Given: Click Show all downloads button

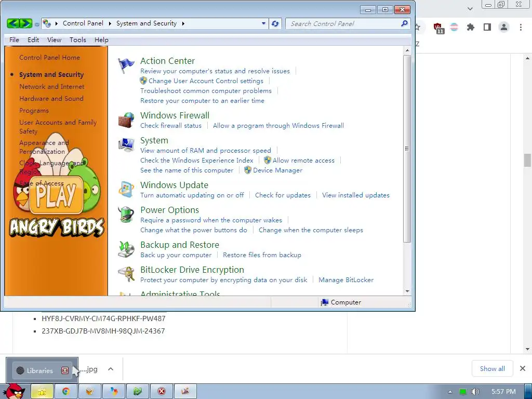Looking at the screenshot, I should click(x=492, y=368).
